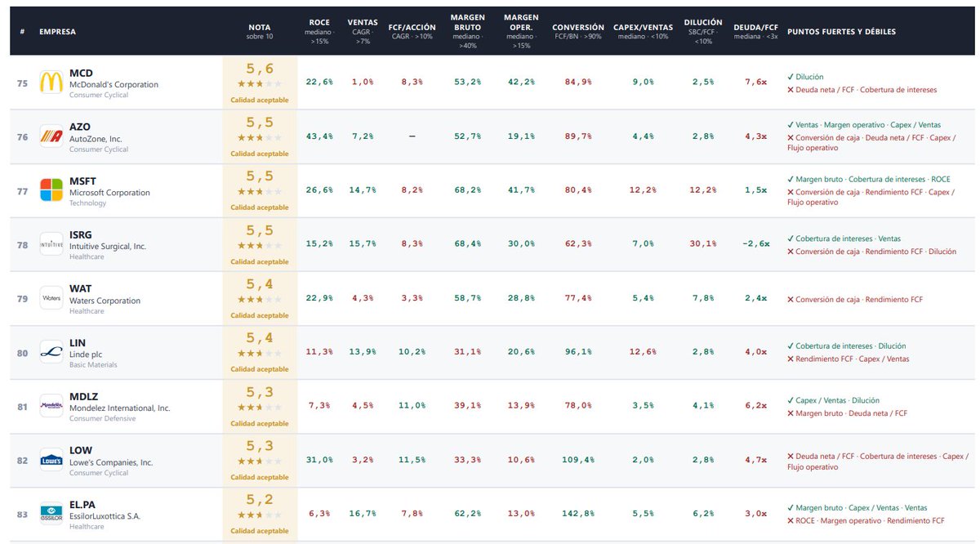
Task: Select the EssilorLuxottica S.A. name
Action: coord(105,516)
